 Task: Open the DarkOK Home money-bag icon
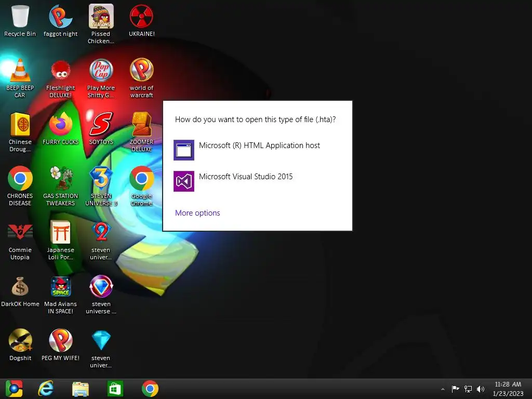pyautogui.click(x=20, y=287)
